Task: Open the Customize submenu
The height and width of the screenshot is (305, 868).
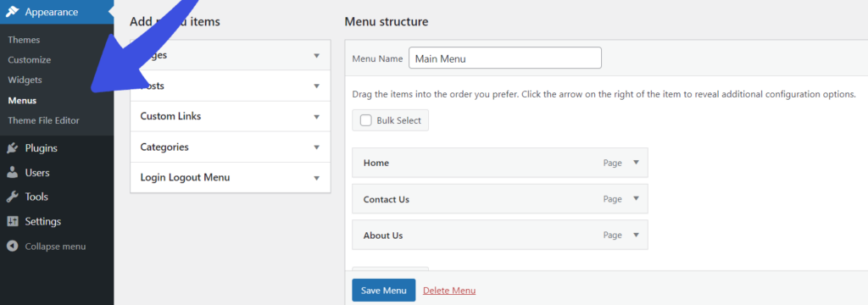Action: coord(30,60)
